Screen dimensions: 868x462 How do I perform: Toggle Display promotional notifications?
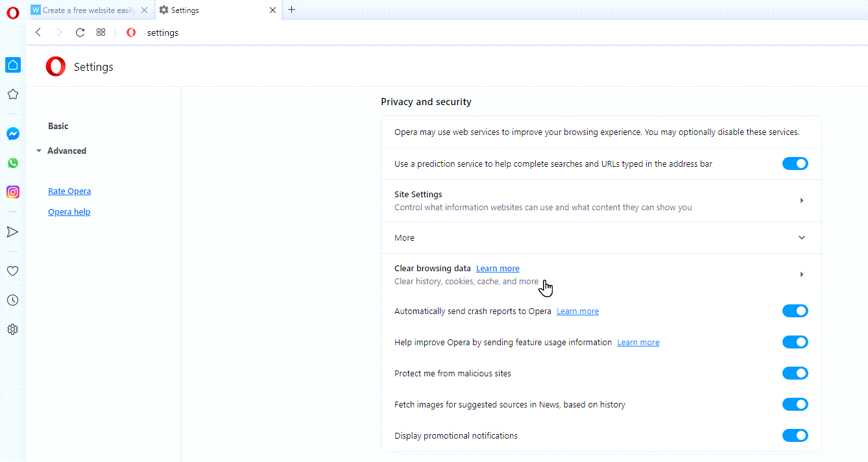point(795,435)
